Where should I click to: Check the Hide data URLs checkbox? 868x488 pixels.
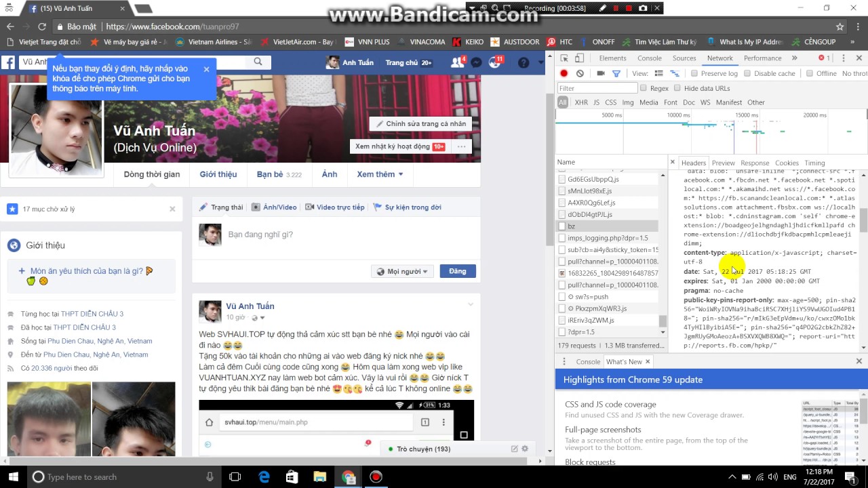tap(677, 88)
